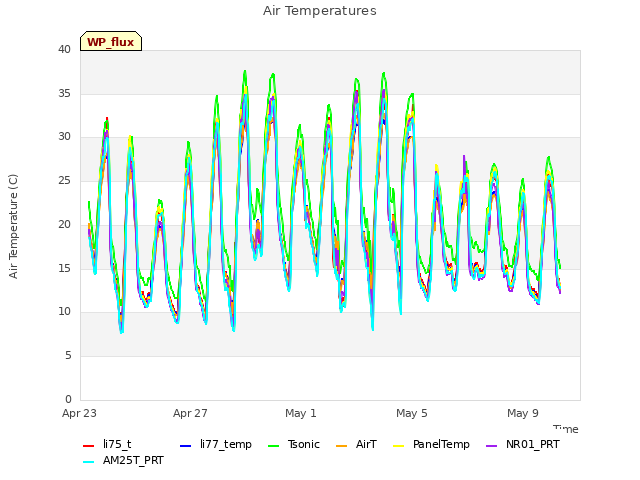Click the Air Temperatures chart title

coord(320,11)
